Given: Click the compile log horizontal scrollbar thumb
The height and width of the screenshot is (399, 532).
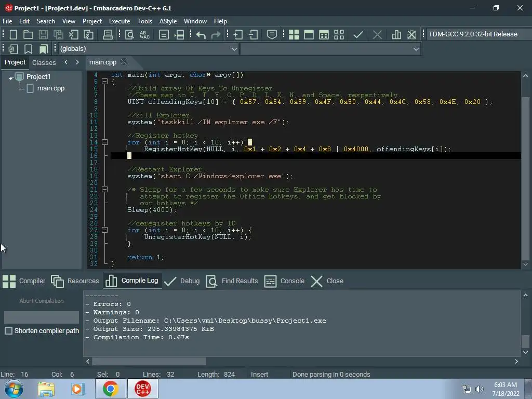Looking at the screenshot, I should [x=149, y=362].
